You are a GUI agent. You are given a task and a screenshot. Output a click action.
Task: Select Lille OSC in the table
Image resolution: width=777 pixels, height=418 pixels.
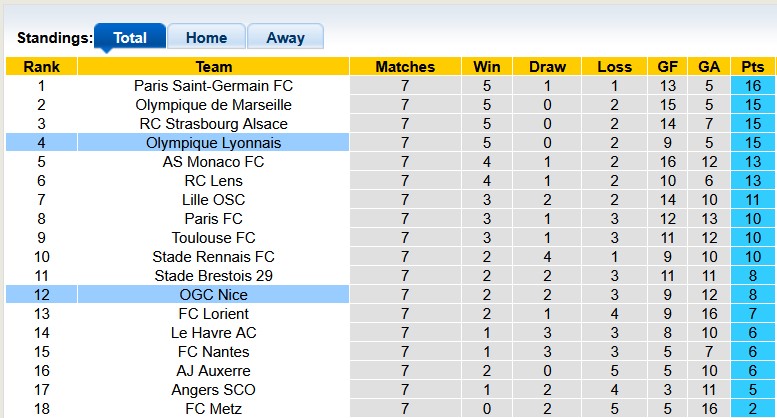(x=214, y=200)
